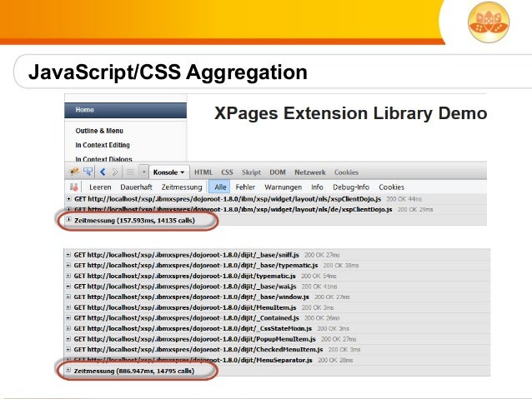Select the Info filter

(317, 187)
